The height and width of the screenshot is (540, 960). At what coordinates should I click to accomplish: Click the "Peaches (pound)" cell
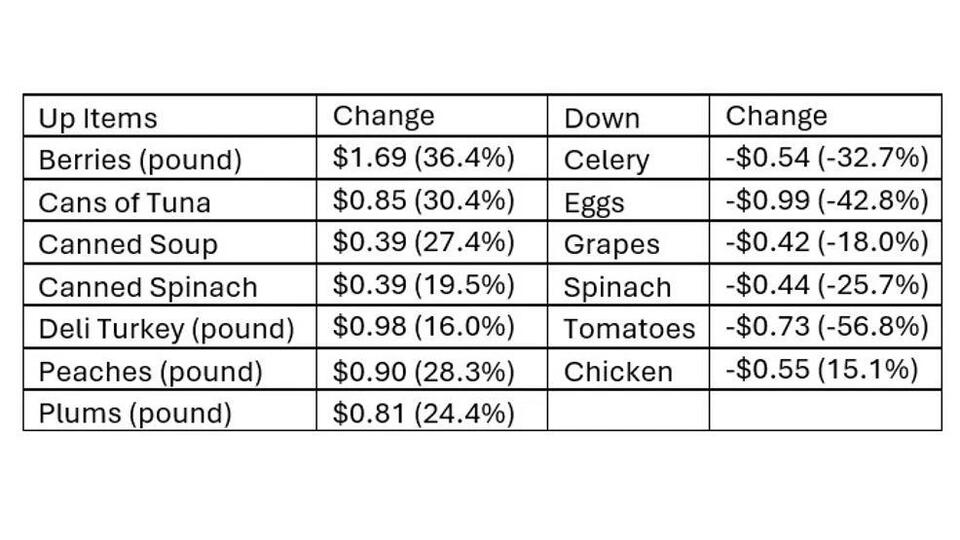tap(150, 372)
